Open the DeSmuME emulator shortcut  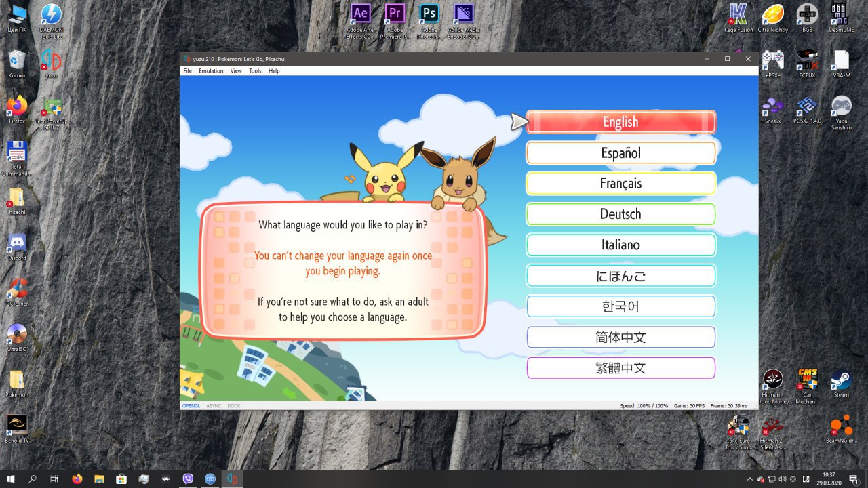[841, 18]
